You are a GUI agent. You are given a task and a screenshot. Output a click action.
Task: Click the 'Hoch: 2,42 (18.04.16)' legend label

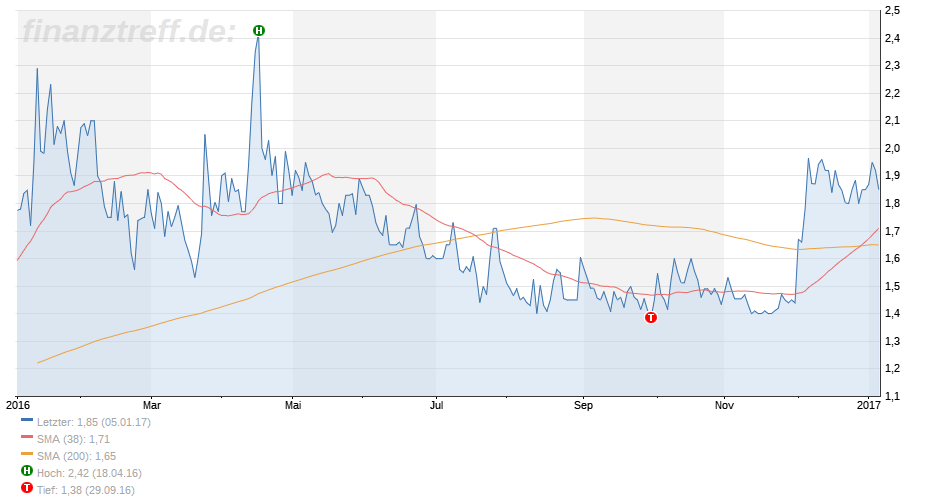tap(88, 473)
